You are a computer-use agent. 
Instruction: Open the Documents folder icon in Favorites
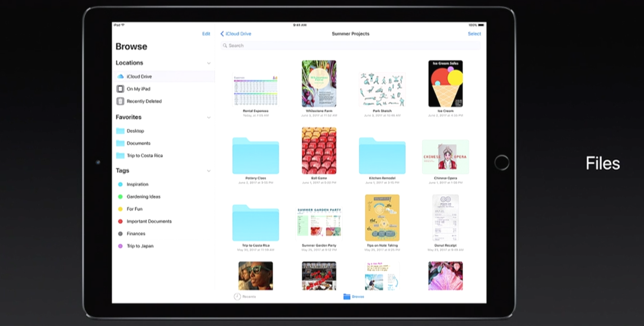[x=120, y=143]
